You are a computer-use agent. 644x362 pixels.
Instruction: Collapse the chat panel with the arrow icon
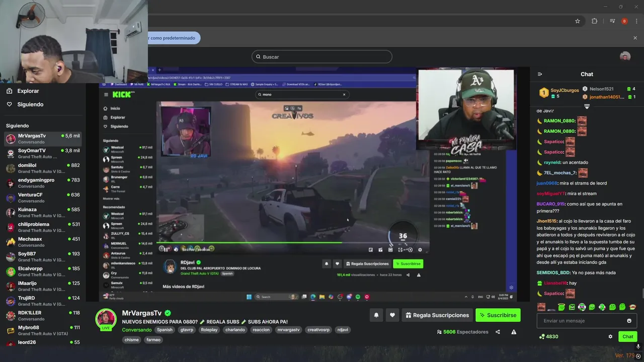coord(540,74)
